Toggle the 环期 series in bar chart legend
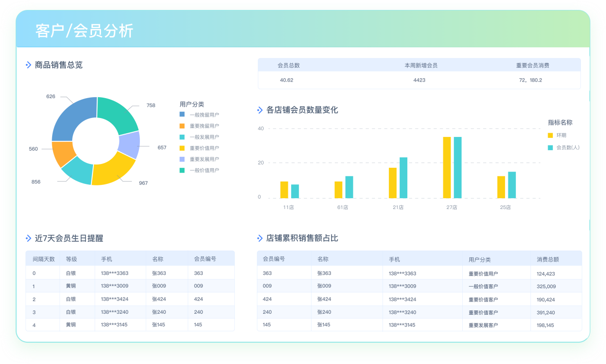Image resolution: width=606 pixels, height=364 pixels. tap(551, 136)
